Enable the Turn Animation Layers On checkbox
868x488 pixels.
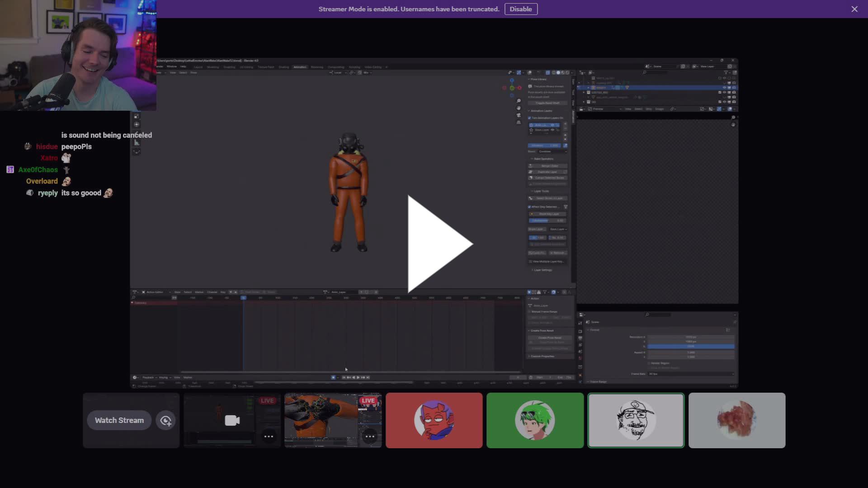point(529,118)
